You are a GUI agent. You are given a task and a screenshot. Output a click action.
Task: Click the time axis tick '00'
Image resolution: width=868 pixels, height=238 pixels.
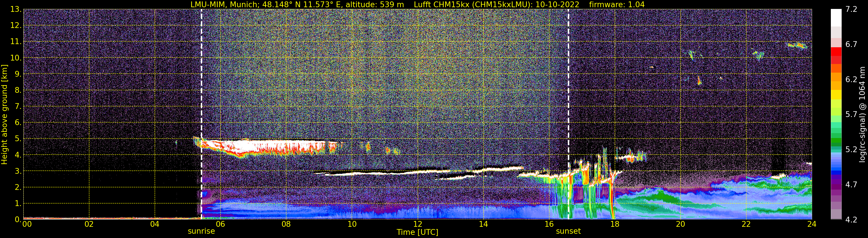pyautogui.click(x=27, y=224)
